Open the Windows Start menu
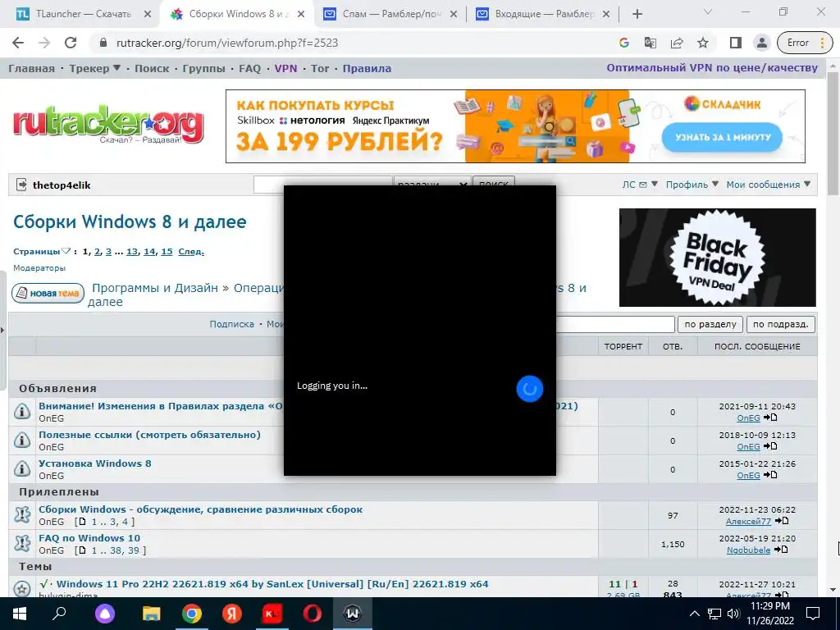The height and width of the screenshot is (630, 840). click(20, 614)
